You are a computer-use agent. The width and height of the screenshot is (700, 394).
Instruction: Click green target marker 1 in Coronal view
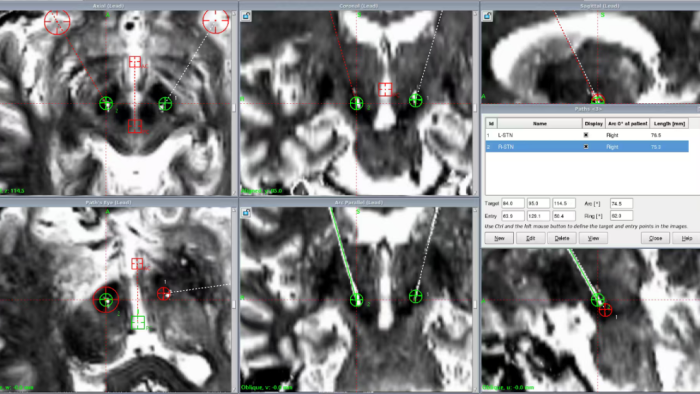point(416,100)
